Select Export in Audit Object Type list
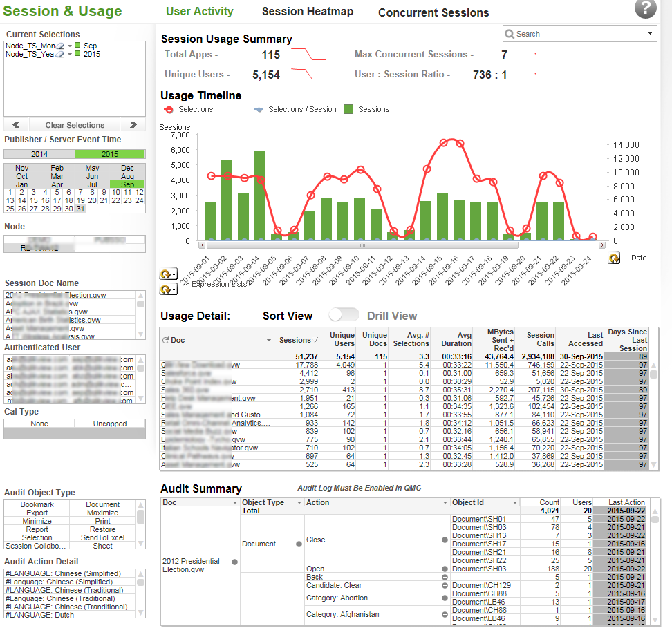Image resolution: width=672 pixels, height=628 pixels. 37,513
